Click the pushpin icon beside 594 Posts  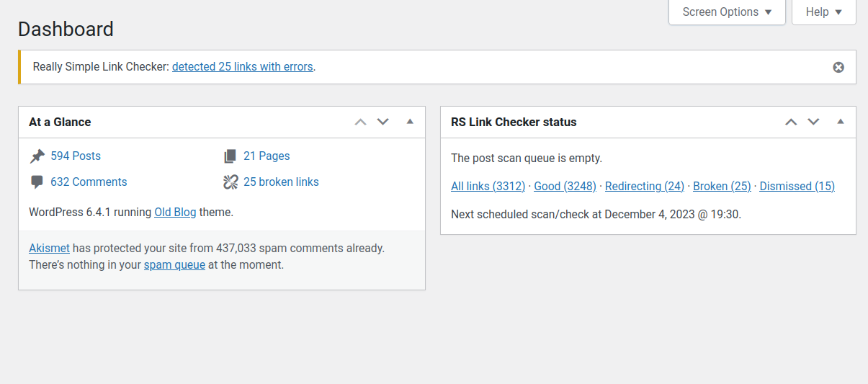(37, 156)
